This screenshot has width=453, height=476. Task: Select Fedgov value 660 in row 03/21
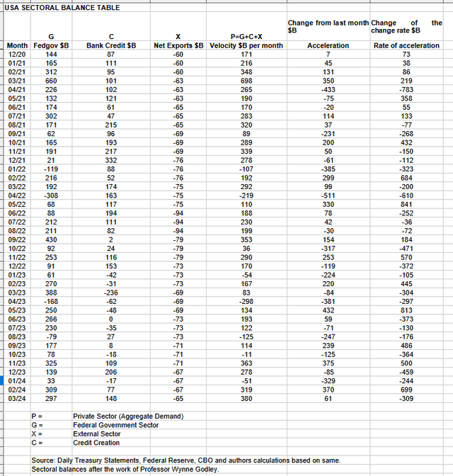pyautogui.click(x=51, y=81)
